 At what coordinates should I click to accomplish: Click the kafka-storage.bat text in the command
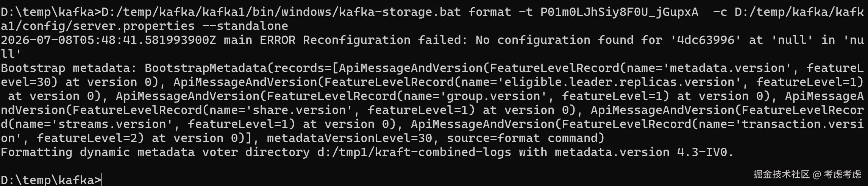(x=400, y=12)
